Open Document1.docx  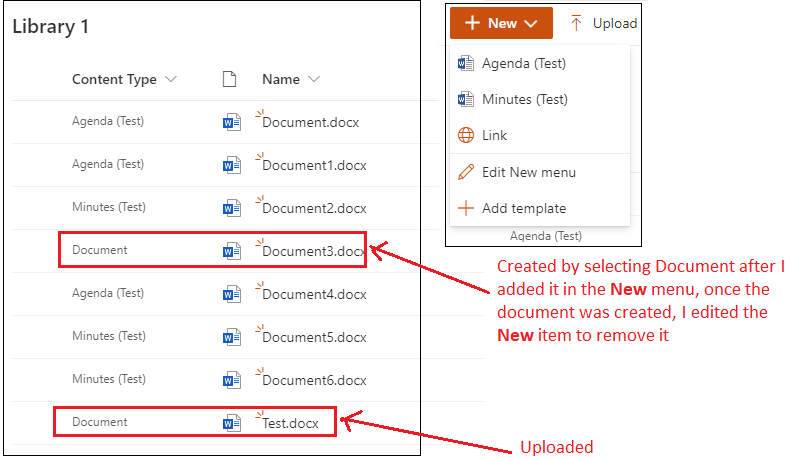(x=314, y=165)
